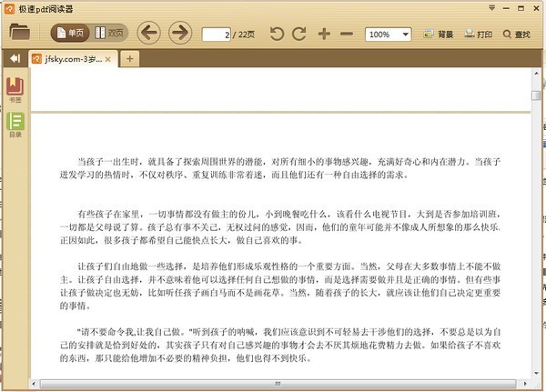Add a new tab with plus button
Image resolution: width=546 pixels, height=392 pixels.
click(x=130, y=59)
